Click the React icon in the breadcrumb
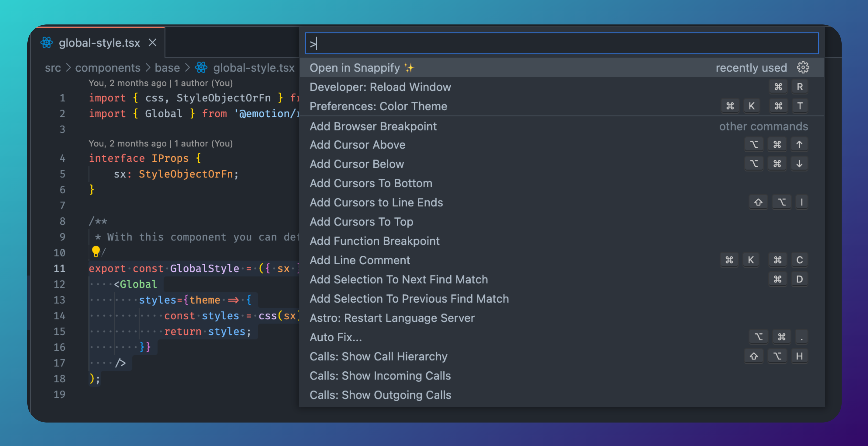Image resolution: width=868 pixels, height=446 pixels. [201, 67]
